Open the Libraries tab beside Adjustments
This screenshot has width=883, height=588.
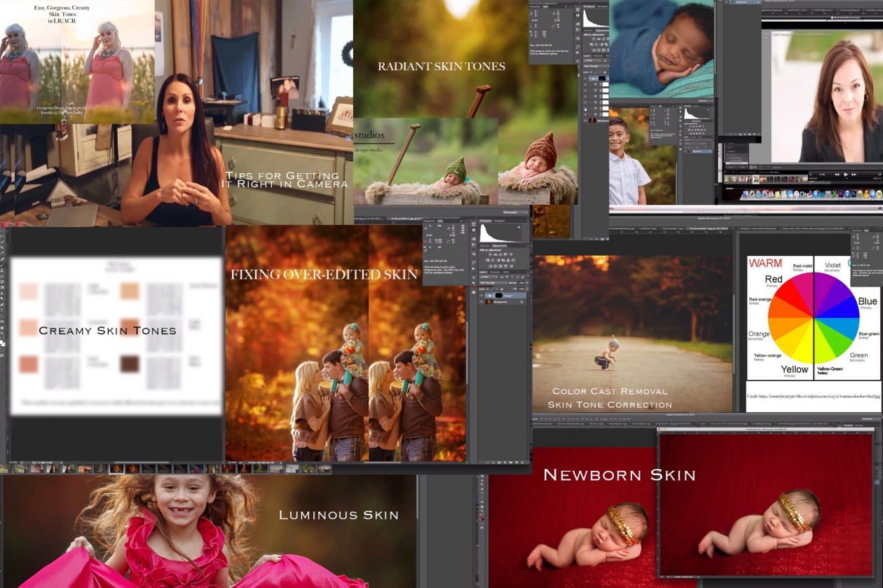pyautogui.click(x=485, y=247)
